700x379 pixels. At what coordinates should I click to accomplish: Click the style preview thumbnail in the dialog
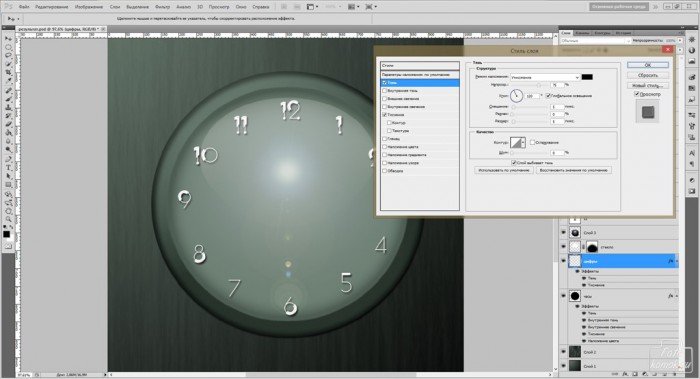click(x=648, y=112)
